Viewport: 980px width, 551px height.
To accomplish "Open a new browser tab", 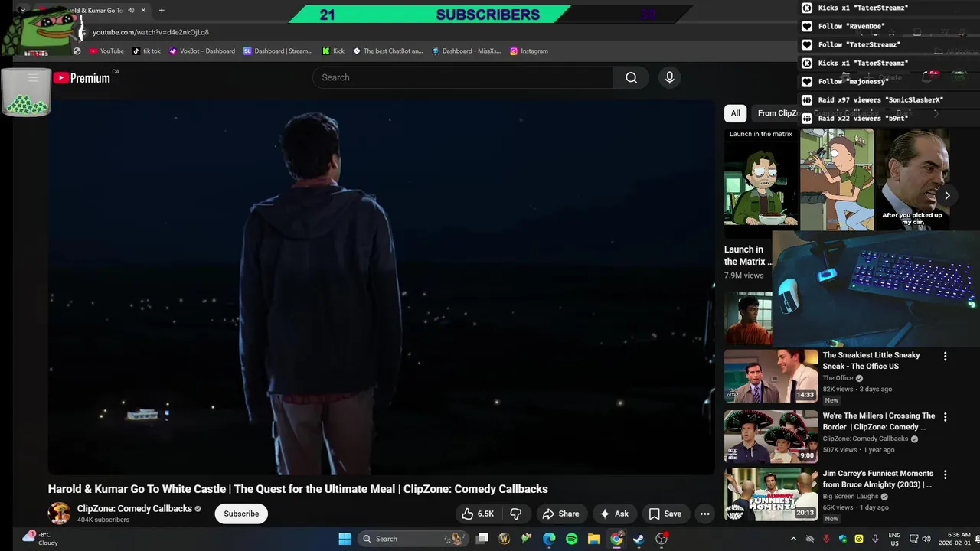I will pos(162,11).
